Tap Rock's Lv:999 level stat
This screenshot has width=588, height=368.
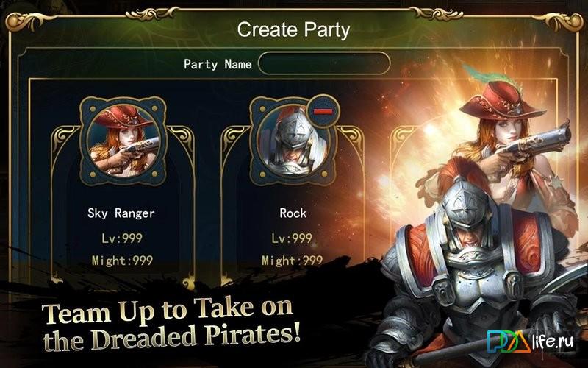point(292,238)
